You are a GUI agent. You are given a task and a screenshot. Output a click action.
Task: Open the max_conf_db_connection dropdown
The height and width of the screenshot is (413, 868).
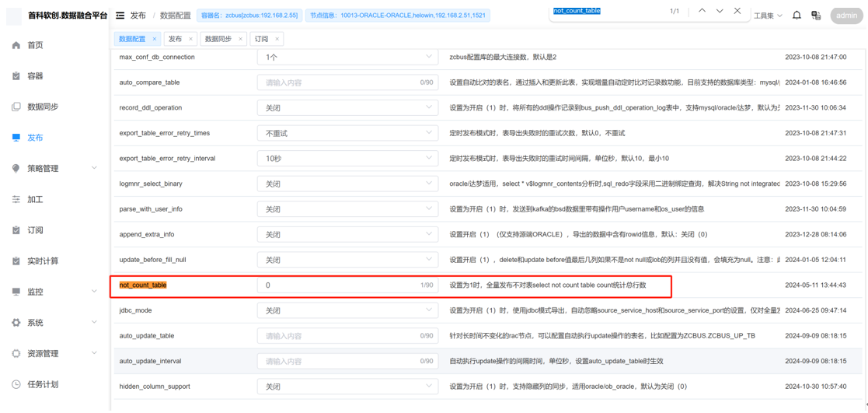tap(347, 58)
